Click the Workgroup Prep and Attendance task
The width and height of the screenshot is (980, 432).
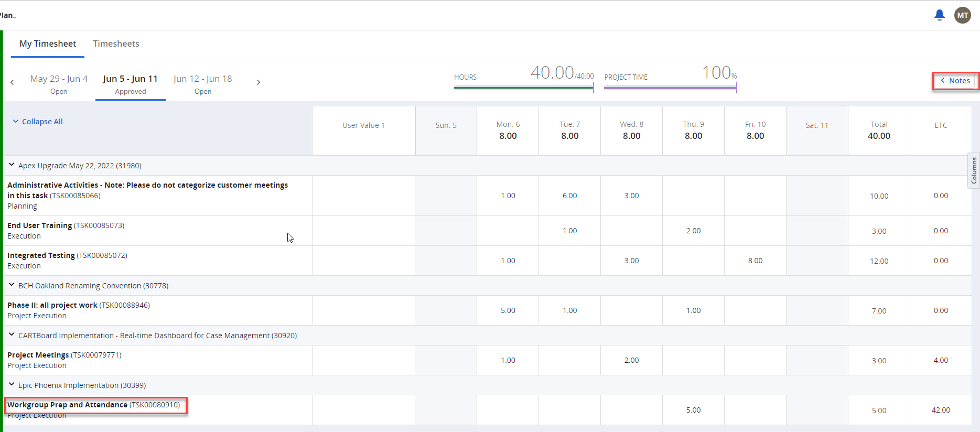coord(68,405)
